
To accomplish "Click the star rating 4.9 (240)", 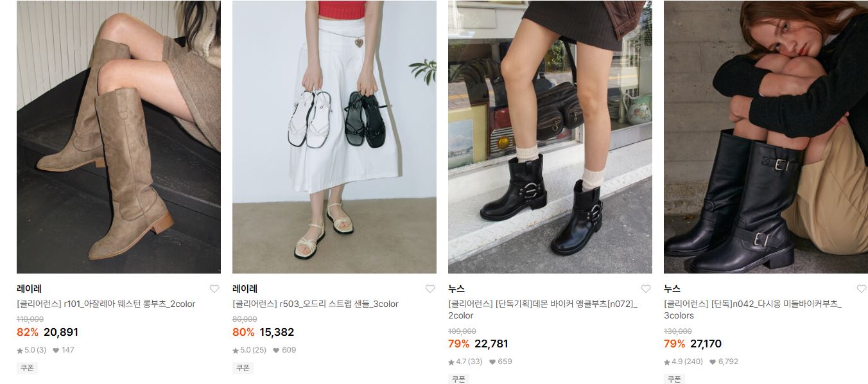I will click(x=683, y=362).
